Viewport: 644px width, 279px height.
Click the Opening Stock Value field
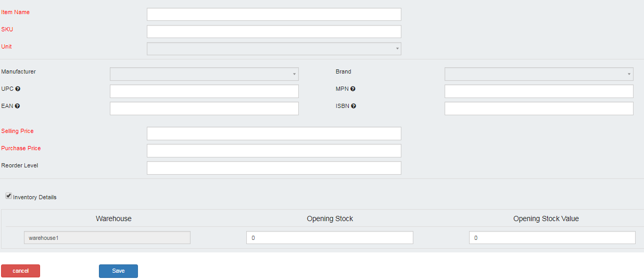click(x=552, y=238)
